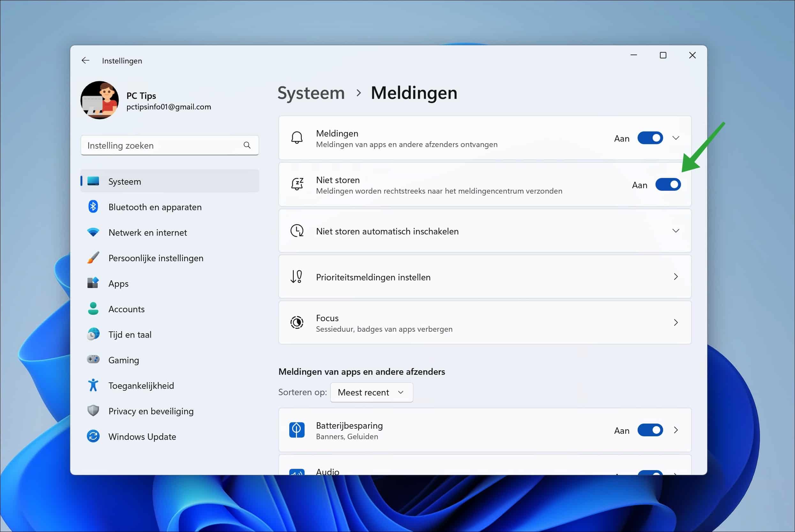The height and width of the screenshot is (532, 795).
Task: Navigate back to Systeem via breadcrumb
Action: click(311, 92)
